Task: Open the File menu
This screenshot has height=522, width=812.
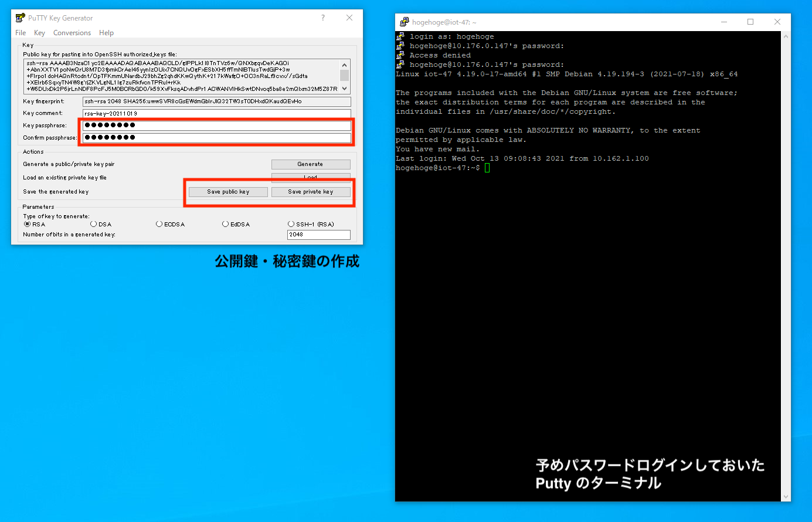Action: tap(21, 33)
